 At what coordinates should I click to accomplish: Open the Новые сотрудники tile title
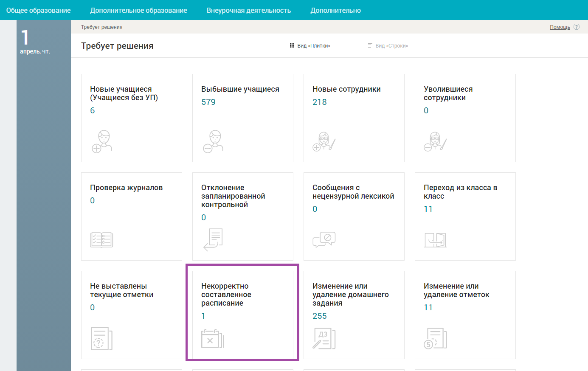click(x=346, y=89)
